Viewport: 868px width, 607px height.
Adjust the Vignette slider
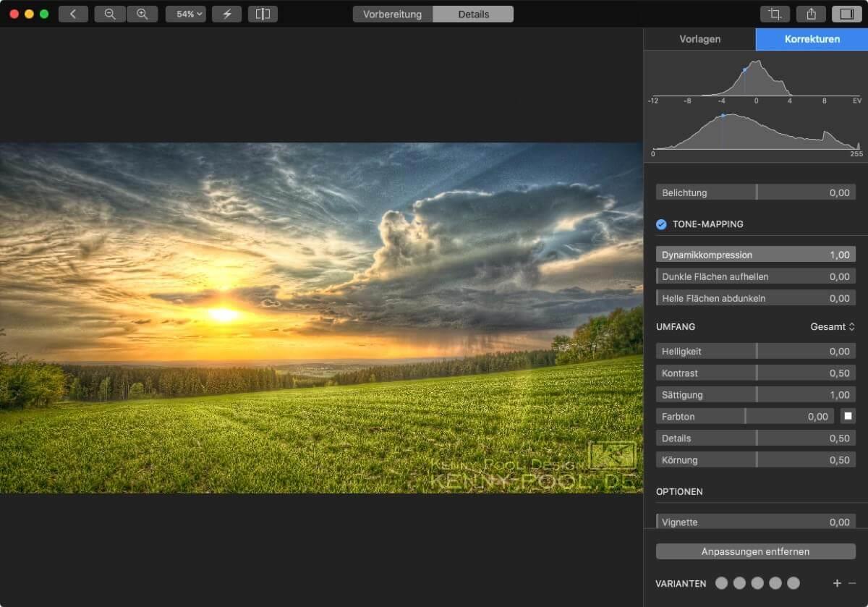coord(756,522)
